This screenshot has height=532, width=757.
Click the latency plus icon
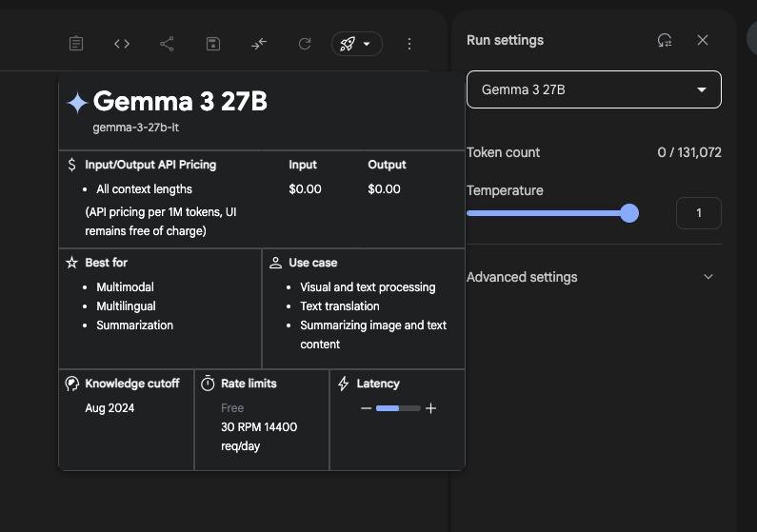tap(430, 408)
